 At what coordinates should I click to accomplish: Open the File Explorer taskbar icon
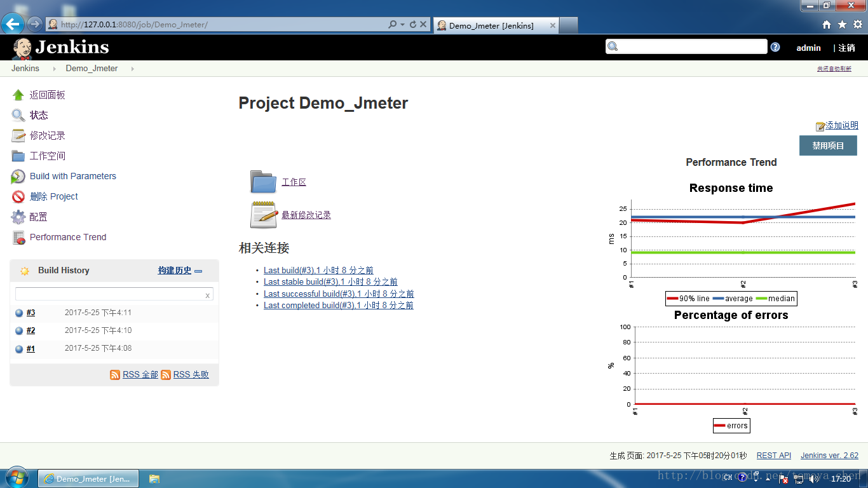pyautogui.click(x=154, y=478)
